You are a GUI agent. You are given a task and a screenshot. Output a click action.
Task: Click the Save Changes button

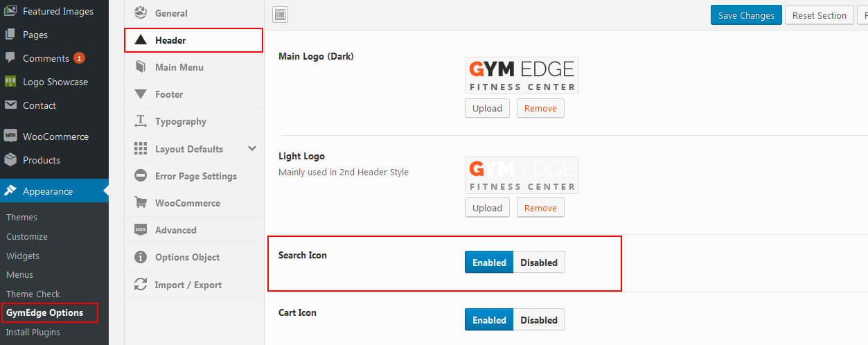click(x=746, y=15)
